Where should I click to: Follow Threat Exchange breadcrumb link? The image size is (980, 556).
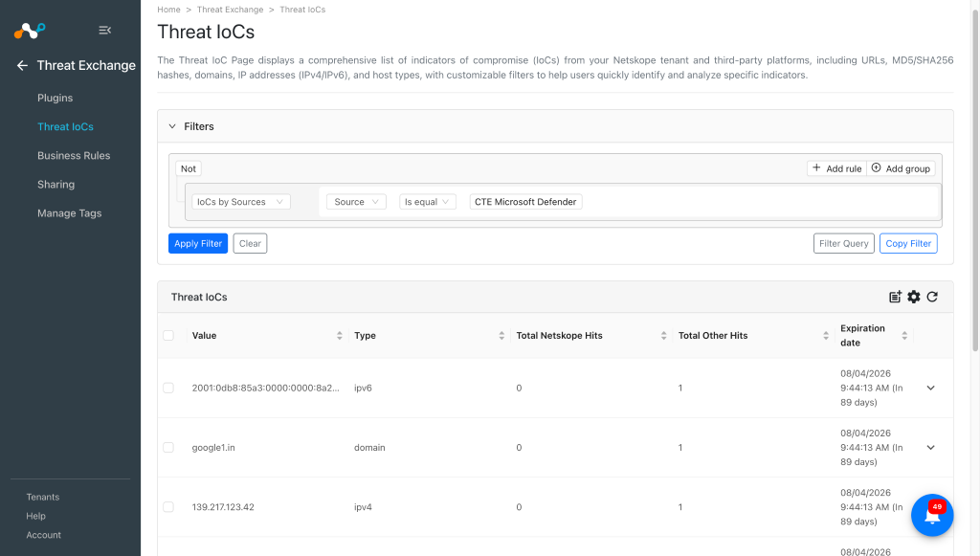coord(230,10)
